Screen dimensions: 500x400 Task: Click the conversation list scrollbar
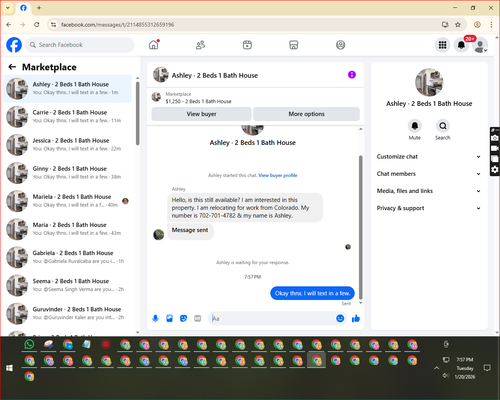click(138, 113)
